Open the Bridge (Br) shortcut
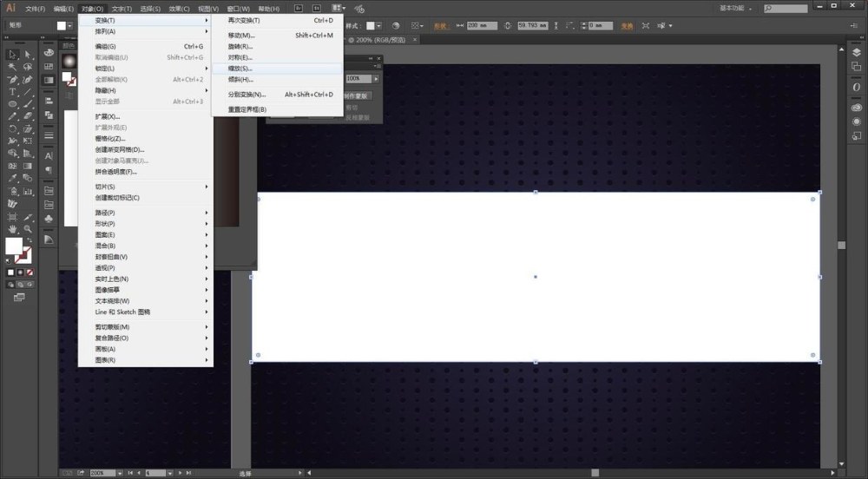 pos(298,8)
